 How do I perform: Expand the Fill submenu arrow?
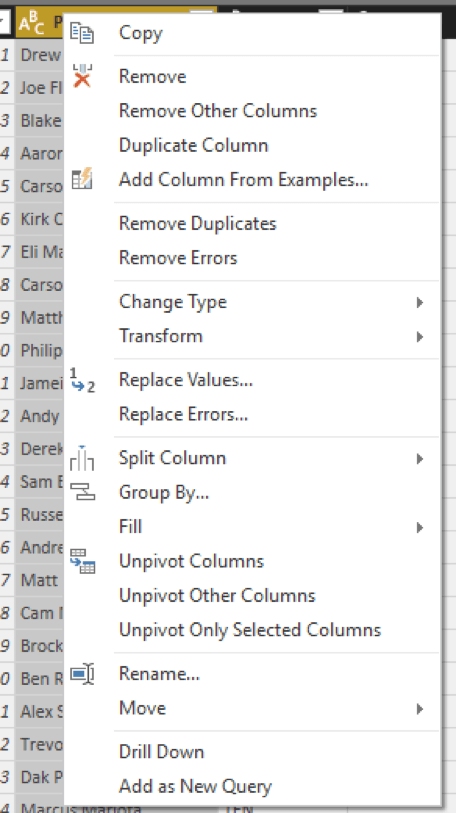(x=420, y=527)
